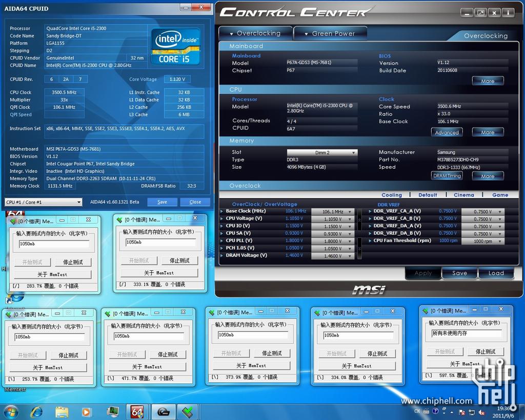Click the DRAM Timing button
This screenshot has width=525, height=420.
click(x=447, y=176)
